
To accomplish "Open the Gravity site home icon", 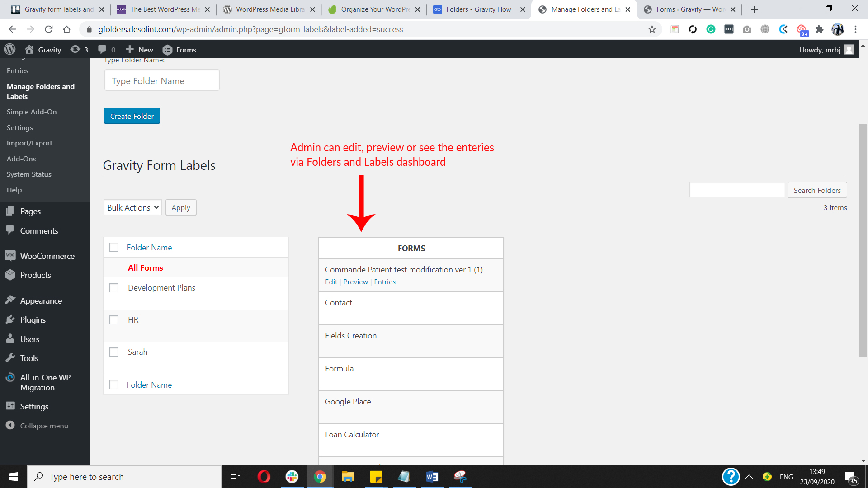I will 29,49.
